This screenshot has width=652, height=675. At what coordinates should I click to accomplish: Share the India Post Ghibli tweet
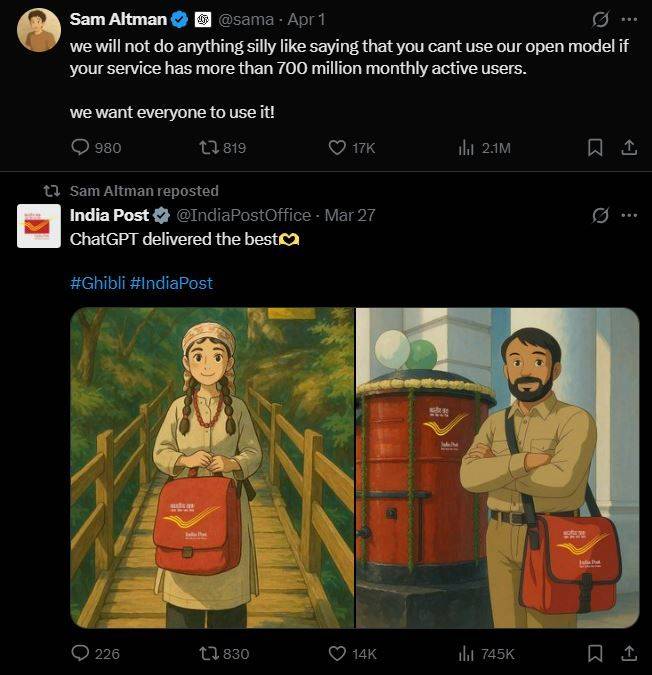point(629,654)
